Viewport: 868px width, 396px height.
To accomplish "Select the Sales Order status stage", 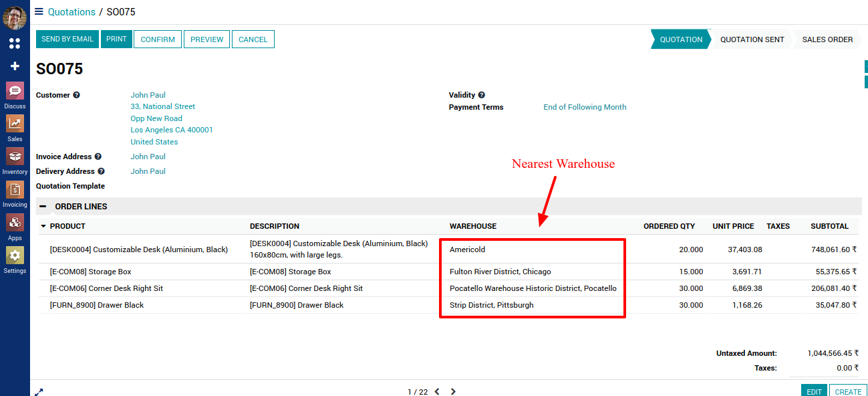I will pyautogui.click(x=827, y=39).
